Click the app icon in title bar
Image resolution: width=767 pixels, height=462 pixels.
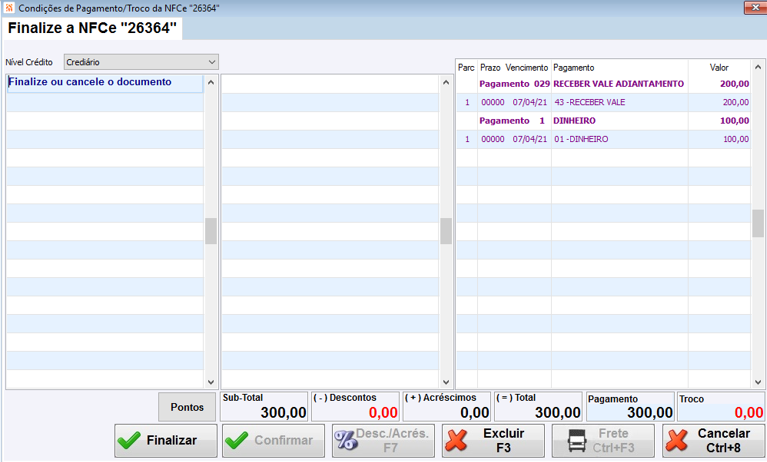[x=9, y=7]
